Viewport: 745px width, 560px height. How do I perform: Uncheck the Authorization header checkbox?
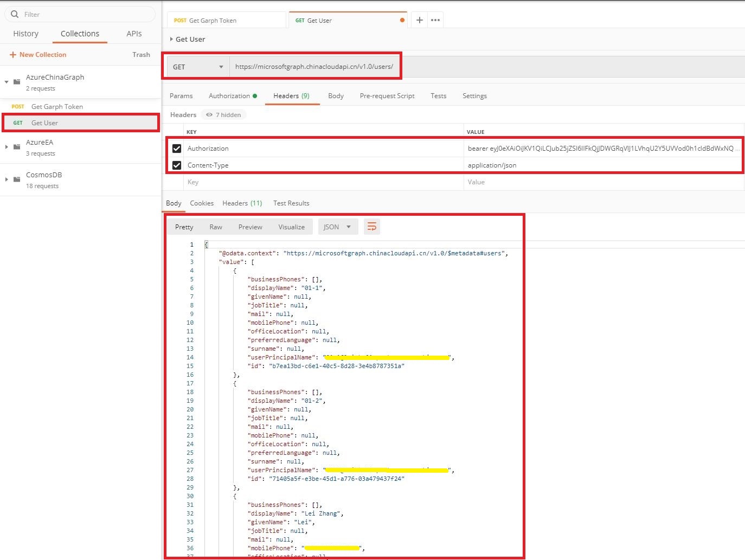pyautogui.click(x=177, y=148)
